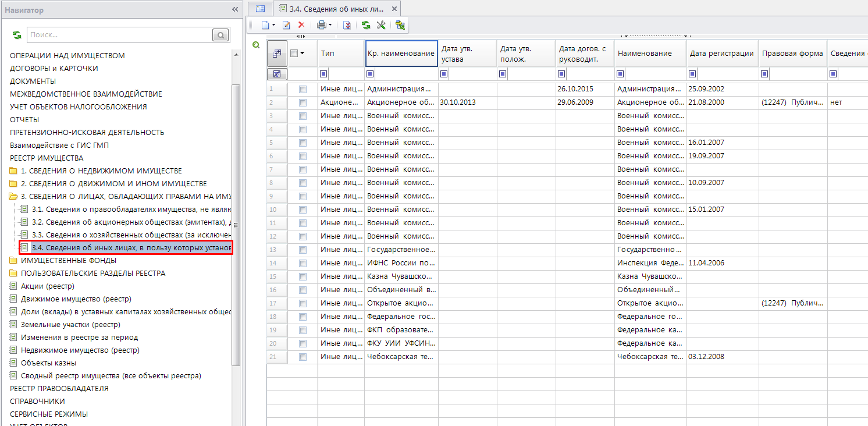Check the checkbox in row 1
Image resolution: width=868 pixels, height=426 pixels.
[303, 89]
